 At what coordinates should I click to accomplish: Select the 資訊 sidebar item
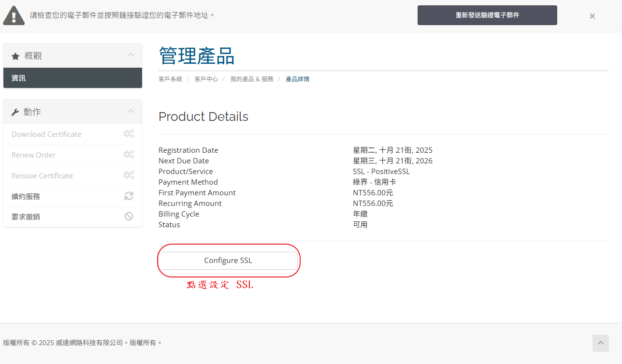coord(19,78)
